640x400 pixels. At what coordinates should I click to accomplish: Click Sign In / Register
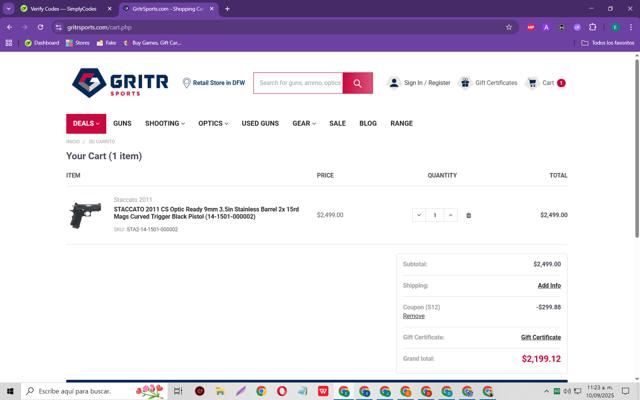[x=427, y=82]
